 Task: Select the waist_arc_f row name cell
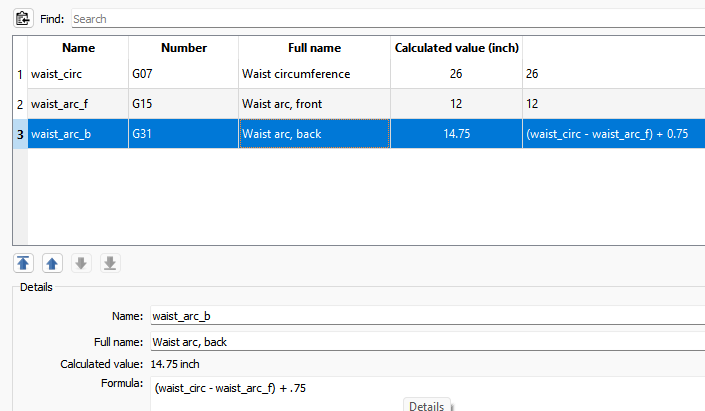point(78,104)
